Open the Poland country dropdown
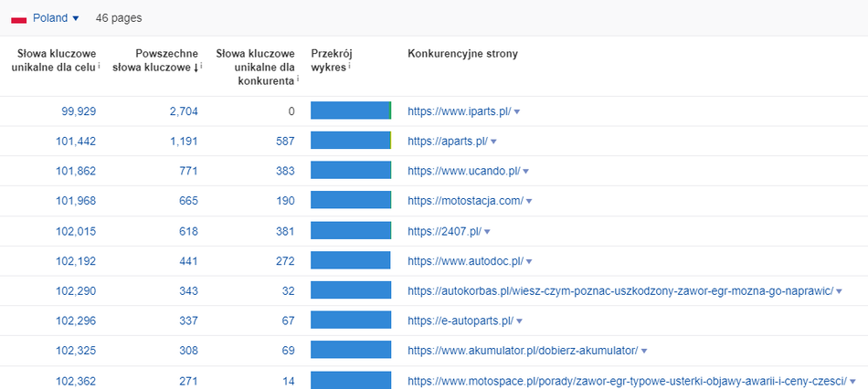 [x=56, y=18]
